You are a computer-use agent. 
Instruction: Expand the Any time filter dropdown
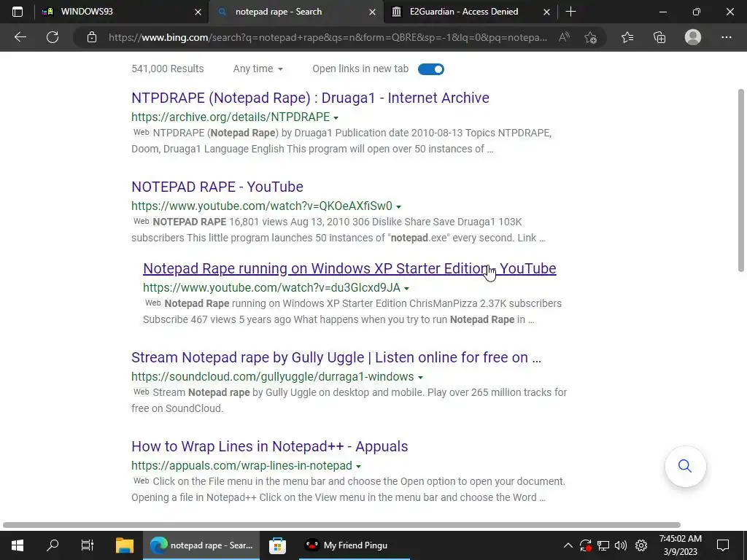pyautogui.click(x=258, y=69)
